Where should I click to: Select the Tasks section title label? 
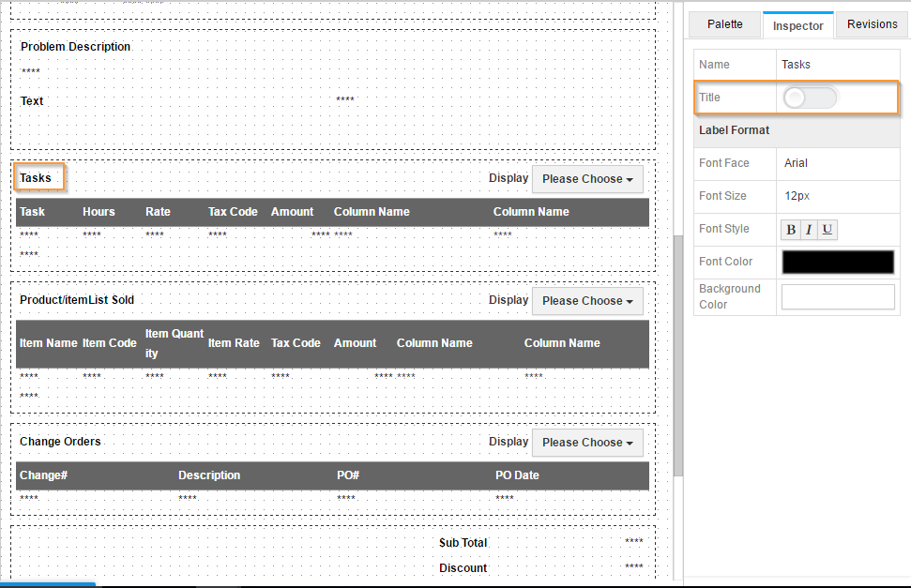[37, 178]
